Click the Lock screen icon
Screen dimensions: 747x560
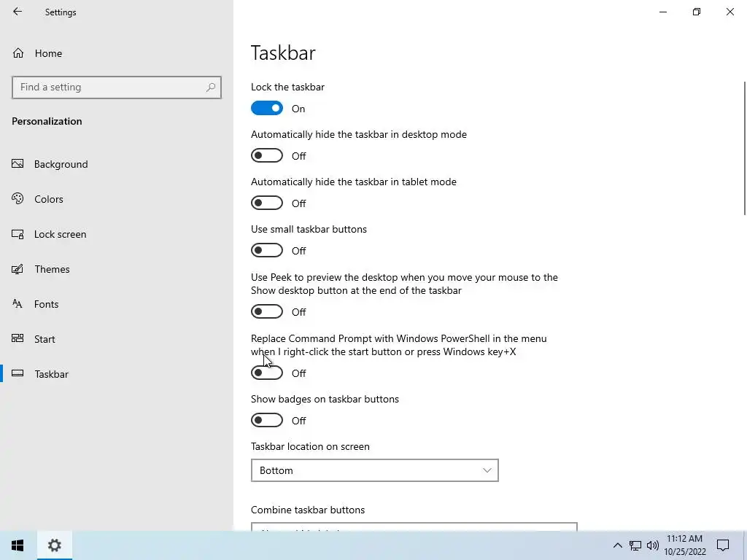coord(18,234)
